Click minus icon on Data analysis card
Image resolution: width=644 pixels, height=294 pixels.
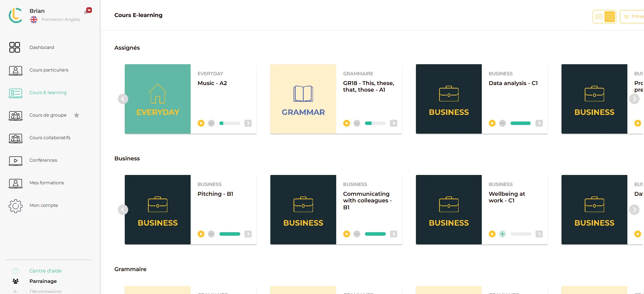(503, 123)
